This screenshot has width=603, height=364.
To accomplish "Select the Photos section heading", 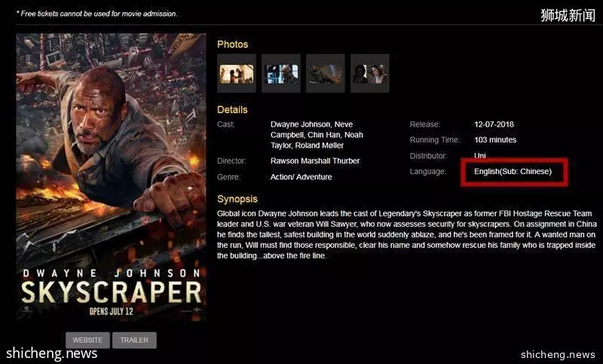I will tap(233, 44).
